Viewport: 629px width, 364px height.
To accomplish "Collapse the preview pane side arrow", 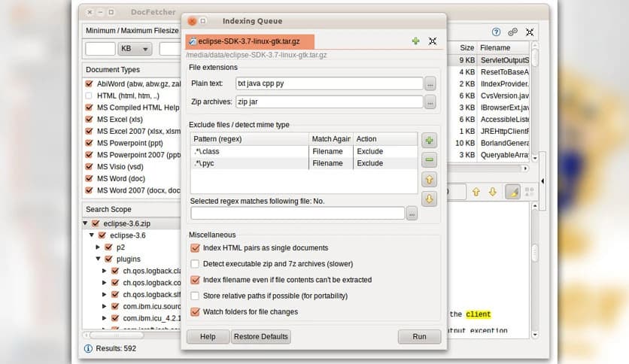I will (x=542, y=181).
